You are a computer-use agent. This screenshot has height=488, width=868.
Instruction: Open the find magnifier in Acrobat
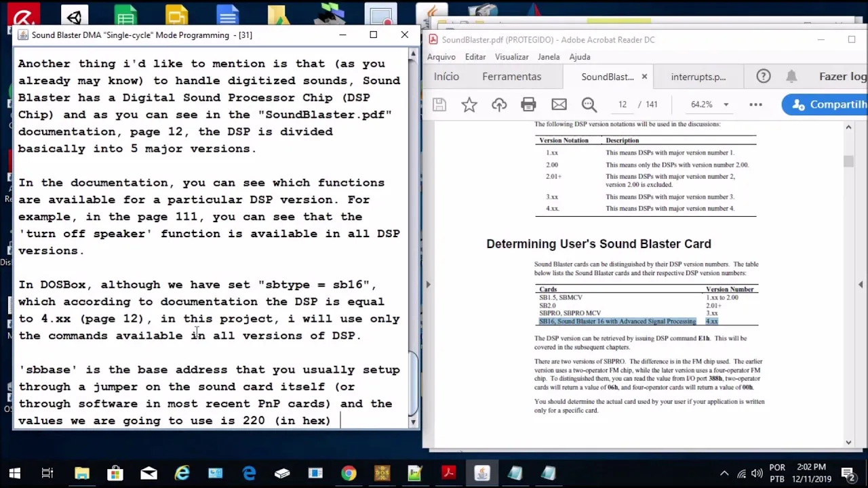589,104
